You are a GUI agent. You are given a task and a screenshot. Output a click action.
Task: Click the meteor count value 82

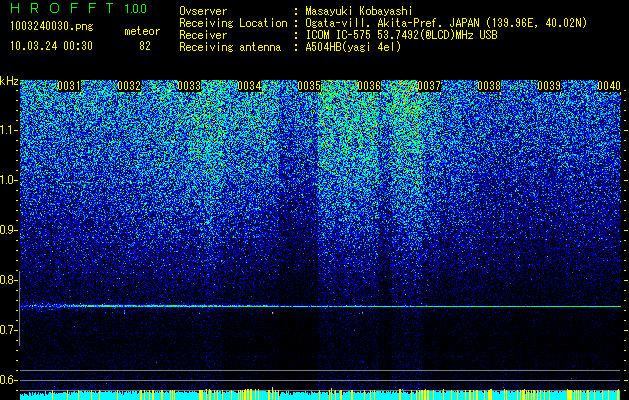pyautogui.click(x=145, y=46)
